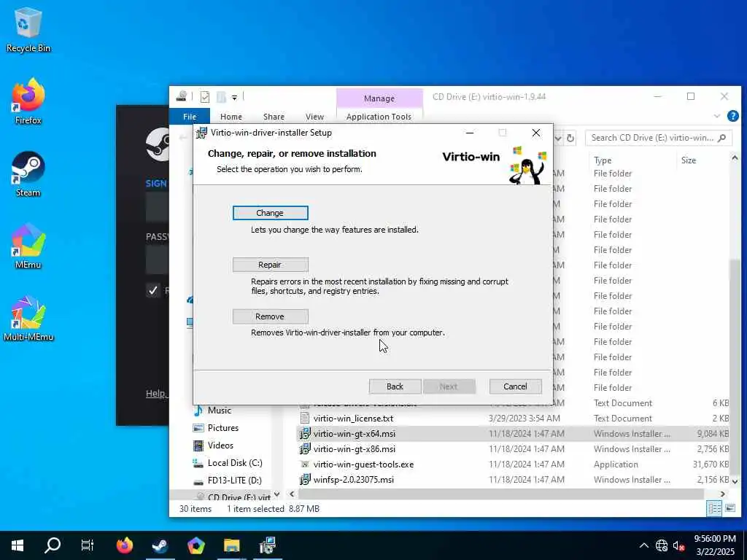This screenshot has width=747, height=560.
Task: Open the Windows Start menu
Action: pos(18,545)
